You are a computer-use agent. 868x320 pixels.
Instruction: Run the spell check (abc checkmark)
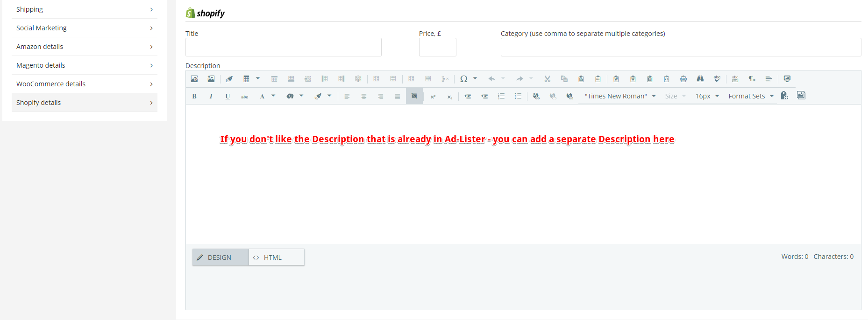tap(717, 79)
